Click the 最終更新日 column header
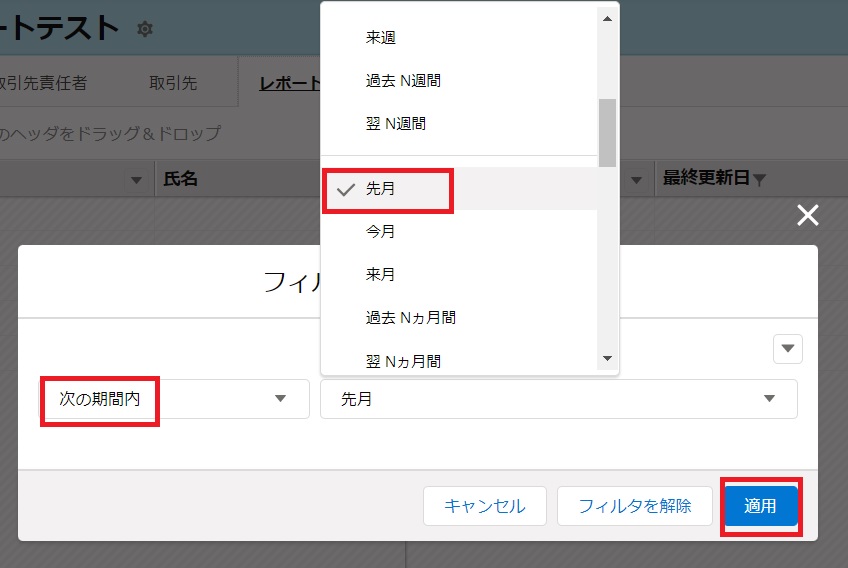The height and width of the screenshot is (568, 848). pyautogui.click(x=706, y=177)
